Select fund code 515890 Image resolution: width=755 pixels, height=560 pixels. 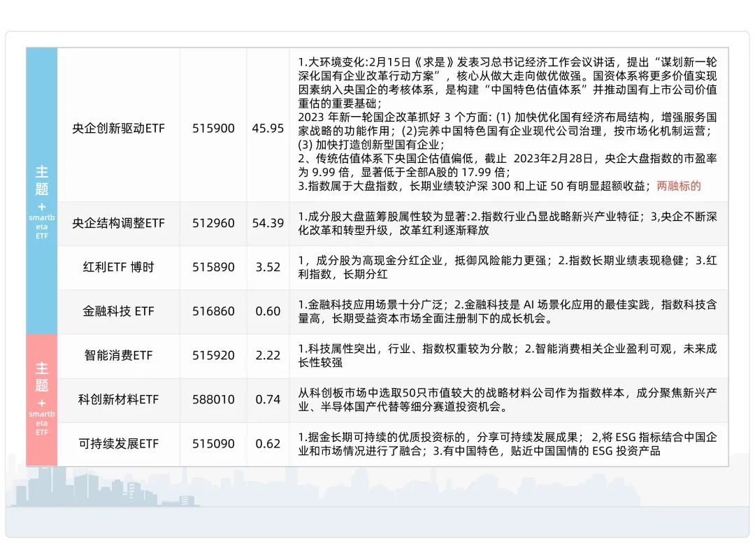tap(213, 267)
